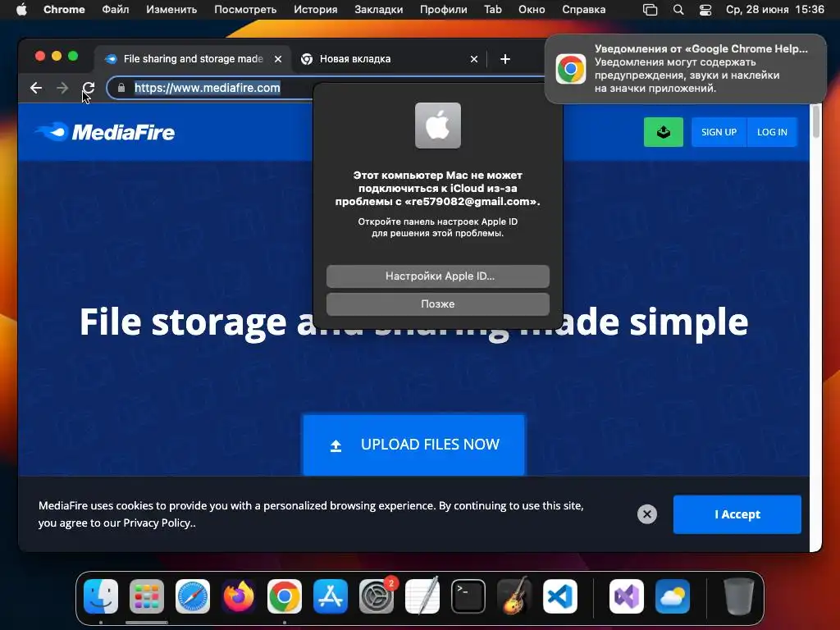Go back in Chrome
The height and width of the screenshot is (630, 840).
[36, 88]
